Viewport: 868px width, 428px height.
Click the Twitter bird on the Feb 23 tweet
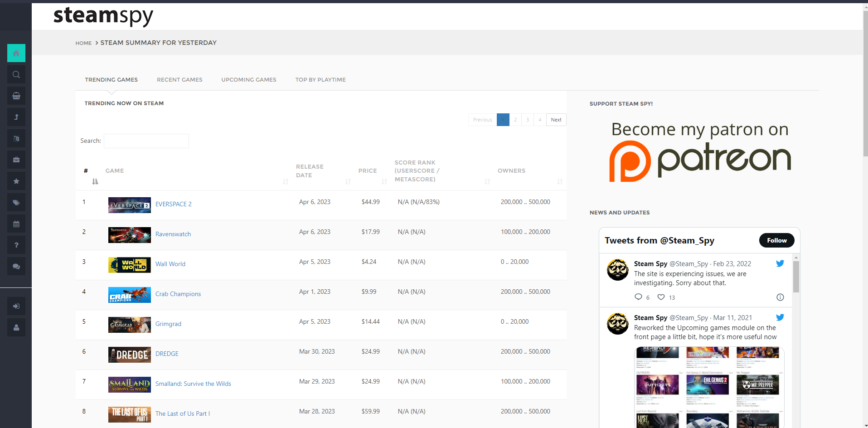(x=780, y=263)
